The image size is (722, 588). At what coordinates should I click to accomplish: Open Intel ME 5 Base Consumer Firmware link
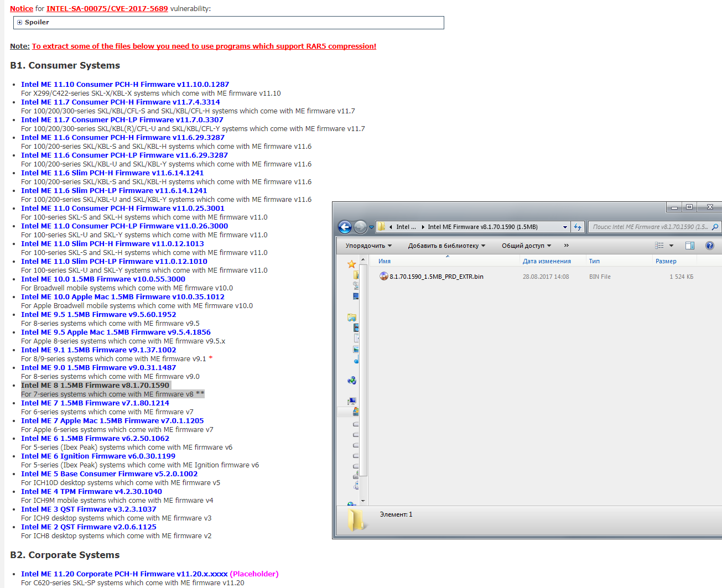[110, 473]
